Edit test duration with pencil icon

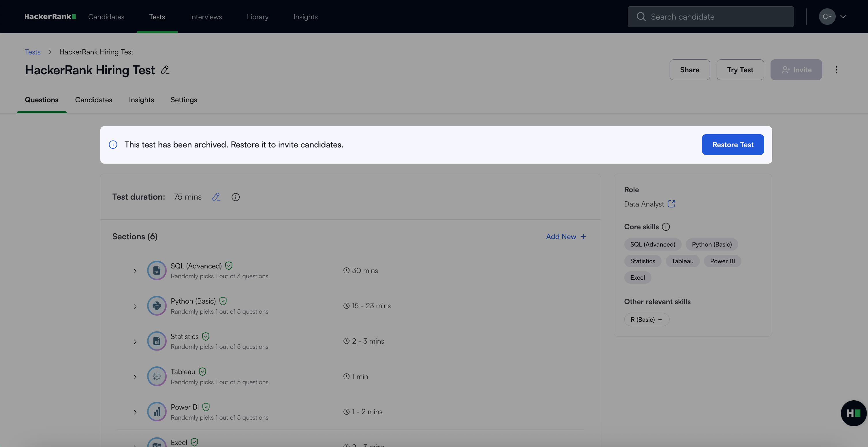216,197
